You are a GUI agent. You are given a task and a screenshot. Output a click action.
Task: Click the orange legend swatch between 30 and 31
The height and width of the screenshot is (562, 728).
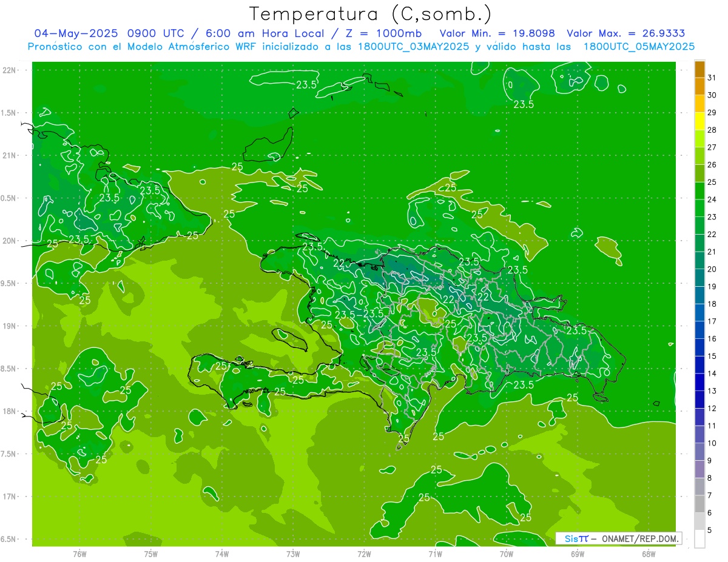click(699, 87)
